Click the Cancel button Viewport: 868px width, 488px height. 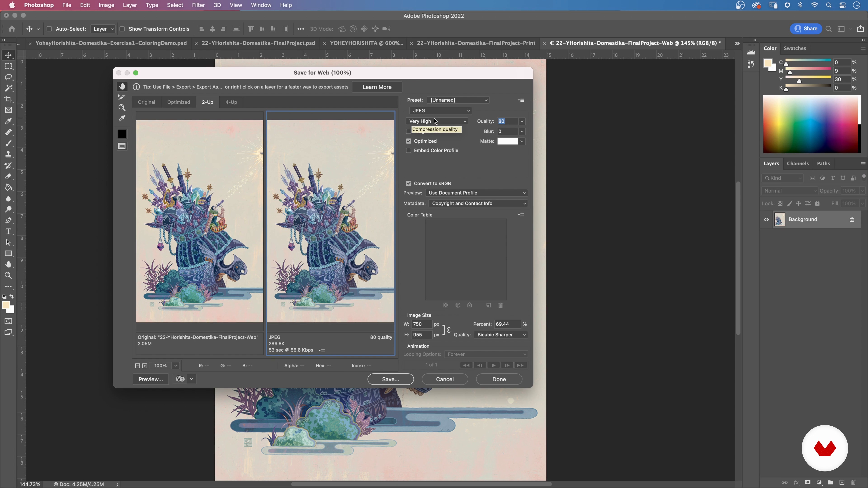point(445,379)
